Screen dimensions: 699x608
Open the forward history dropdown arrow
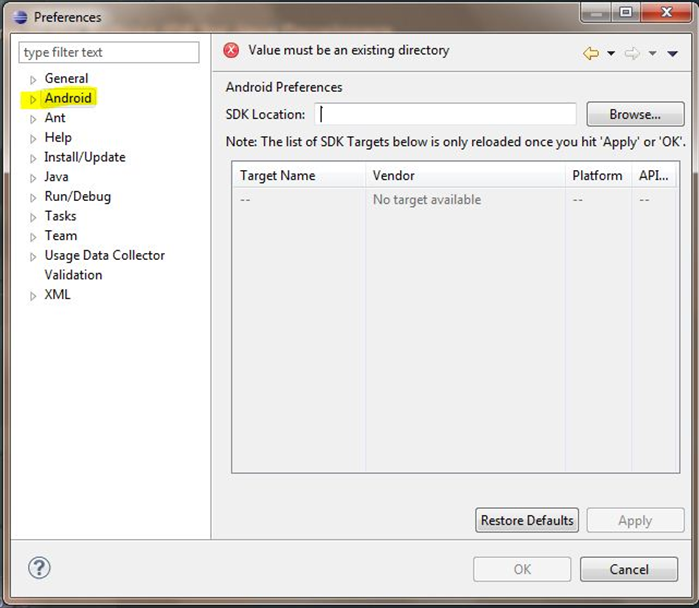click(652, 53)
